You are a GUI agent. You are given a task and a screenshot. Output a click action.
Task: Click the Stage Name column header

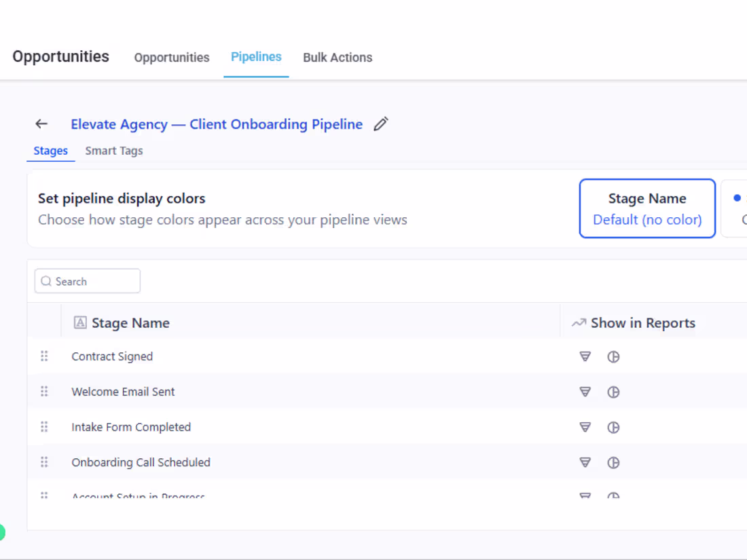(130, 323)
